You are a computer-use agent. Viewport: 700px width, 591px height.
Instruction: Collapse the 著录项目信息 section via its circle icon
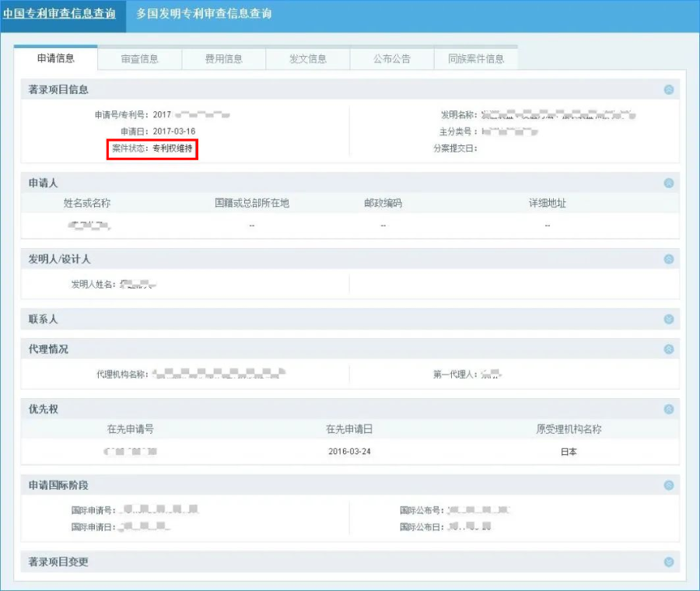(x=670, y=89)
